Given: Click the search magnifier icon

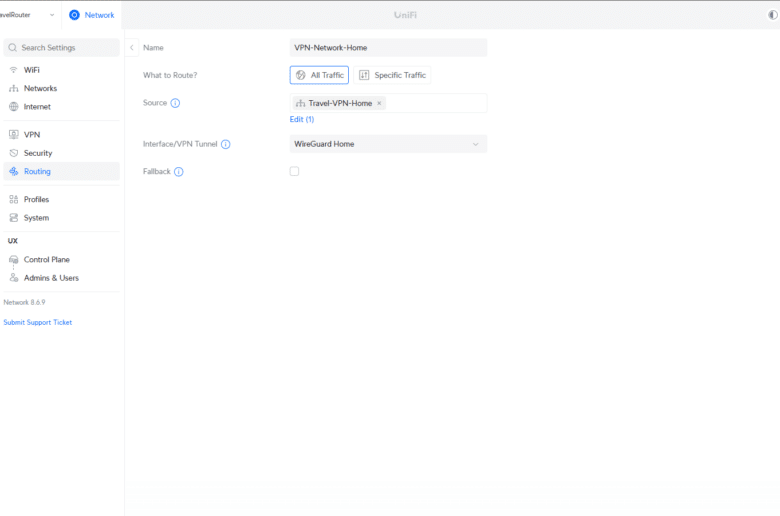Looking at the screenshot, I should pyautogui.click(x=12, y=47).
